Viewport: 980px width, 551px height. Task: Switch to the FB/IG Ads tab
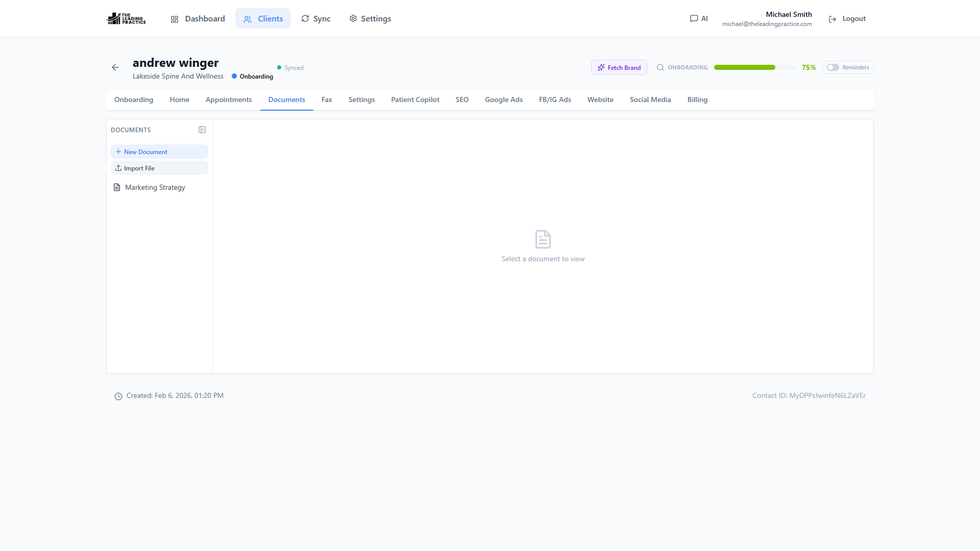point(555,99)
